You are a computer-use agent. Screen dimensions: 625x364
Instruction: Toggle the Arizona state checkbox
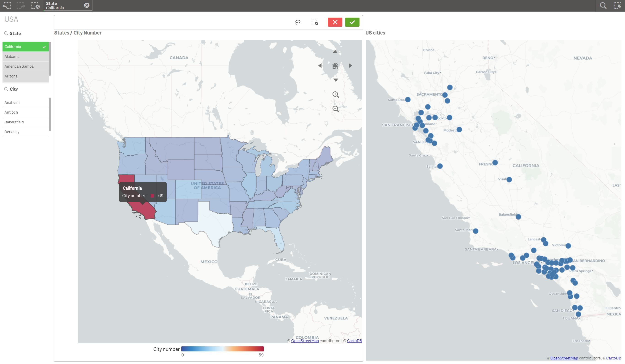click(24, 76)
